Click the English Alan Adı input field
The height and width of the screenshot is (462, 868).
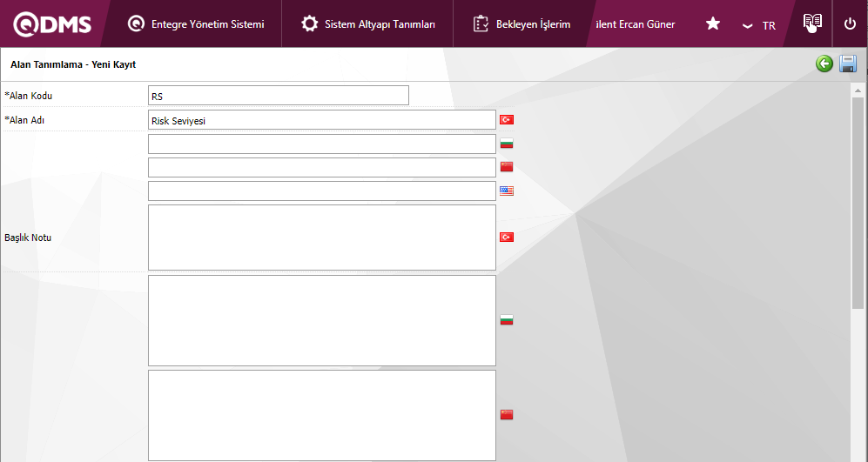(x=321, y=191)
